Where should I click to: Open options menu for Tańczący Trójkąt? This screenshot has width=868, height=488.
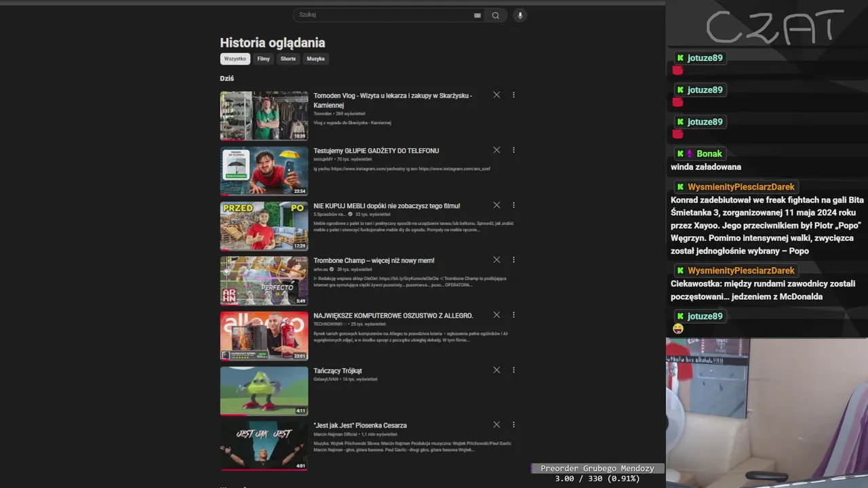click(x=513, y=370)
